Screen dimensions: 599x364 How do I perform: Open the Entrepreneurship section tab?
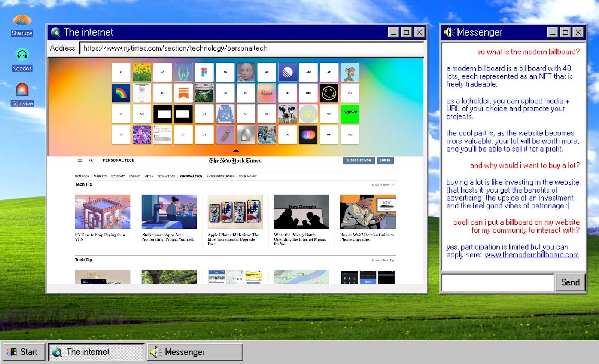click(221, 176)
